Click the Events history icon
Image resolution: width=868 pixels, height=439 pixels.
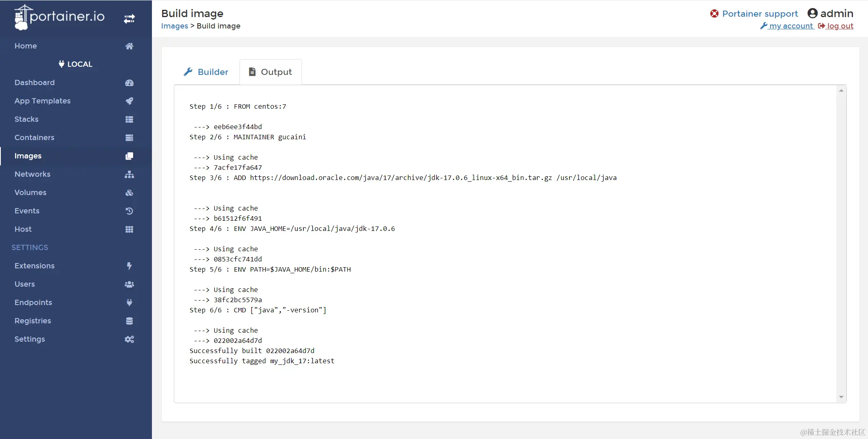(x=129, y=211)
